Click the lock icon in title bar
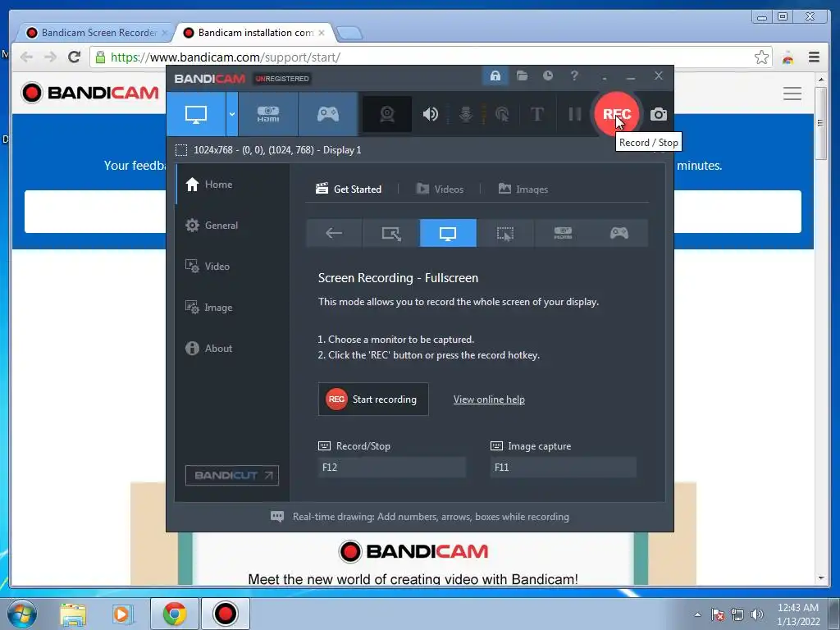 (x=495, y=76)
